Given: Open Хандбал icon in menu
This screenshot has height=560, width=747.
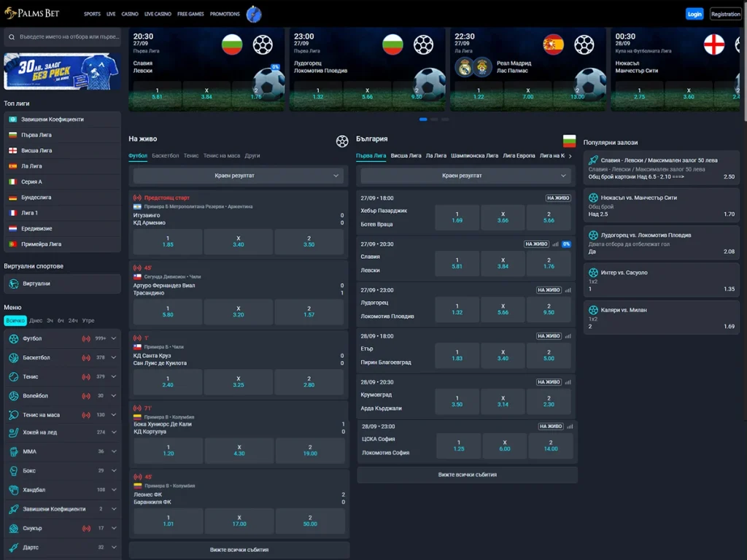Looking at the screenshot, I should 13,489.
